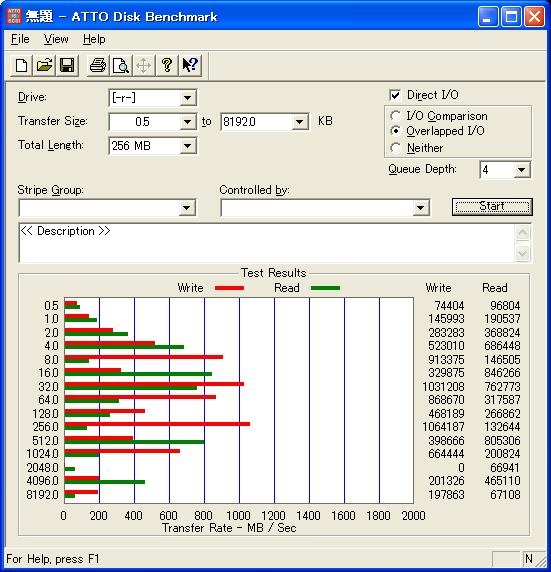Expand the Queue Depth dropdown
This screenshot has width=551, height=572.
(x=522, y=170)
